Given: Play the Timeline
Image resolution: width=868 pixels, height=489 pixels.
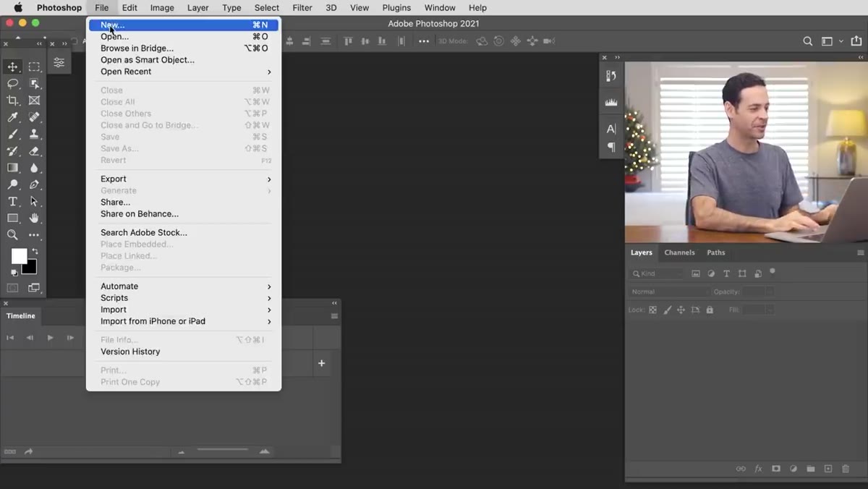Looking at the screenshot, I should point(50,338).
